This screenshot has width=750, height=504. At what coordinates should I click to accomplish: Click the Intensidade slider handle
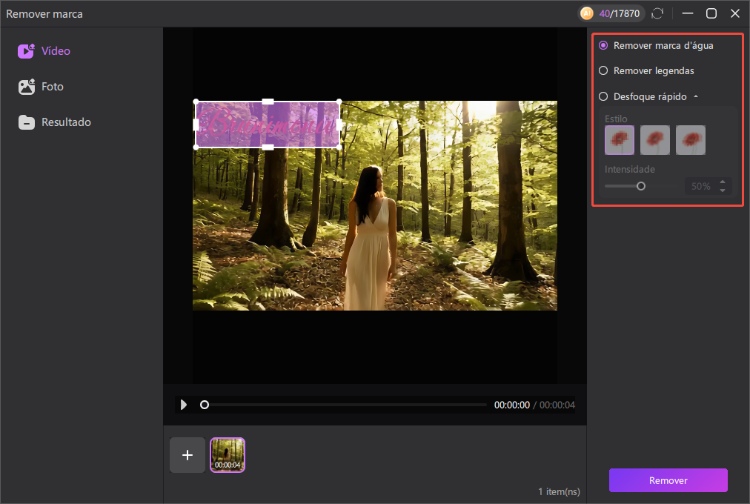click(641, 186)
